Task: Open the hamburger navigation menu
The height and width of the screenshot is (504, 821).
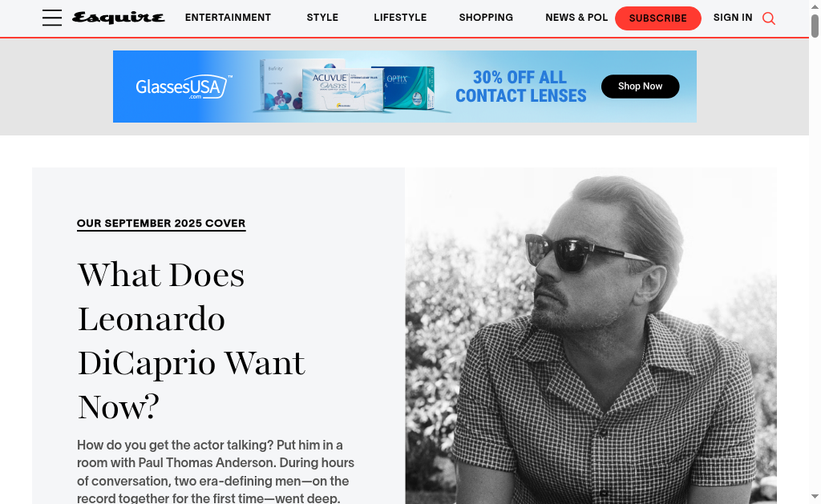Action: pyautogui.click(x=52, y=18)
